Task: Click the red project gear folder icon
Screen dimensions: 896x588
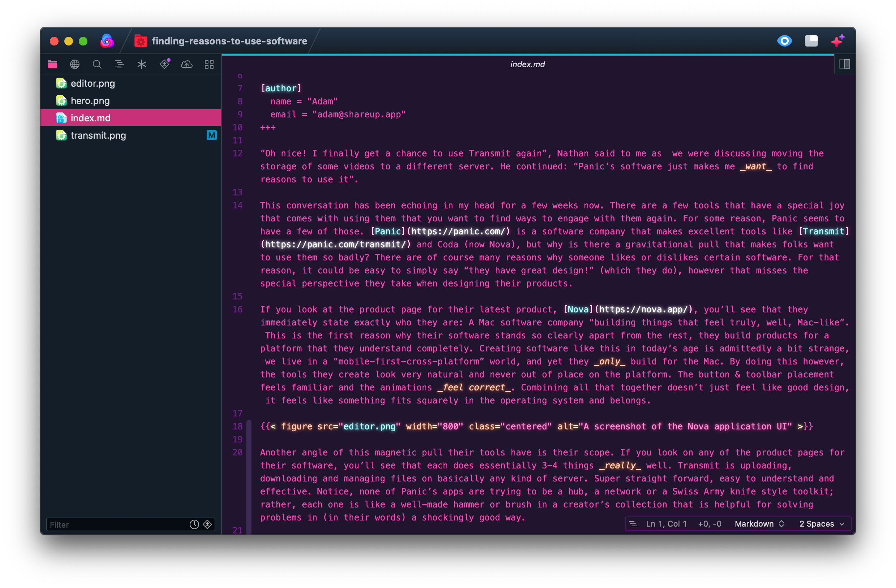Action: pyautogui.click(x=141, y=41)
